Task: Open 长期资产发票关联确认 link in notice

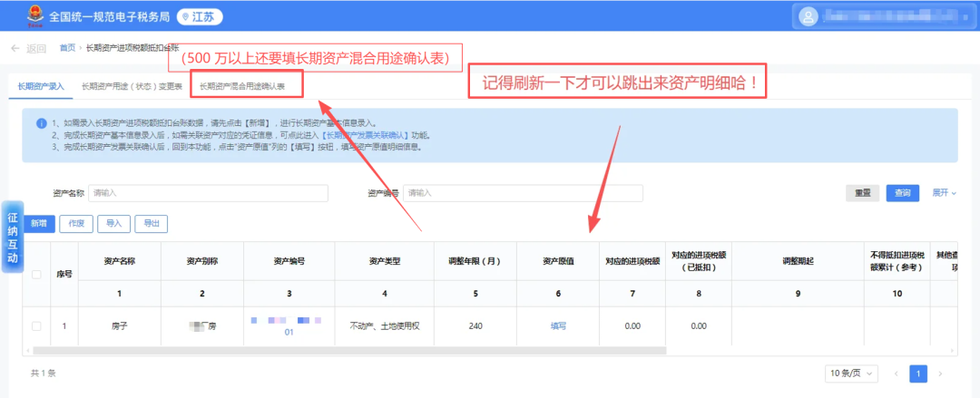Action: tap(365, 135)
